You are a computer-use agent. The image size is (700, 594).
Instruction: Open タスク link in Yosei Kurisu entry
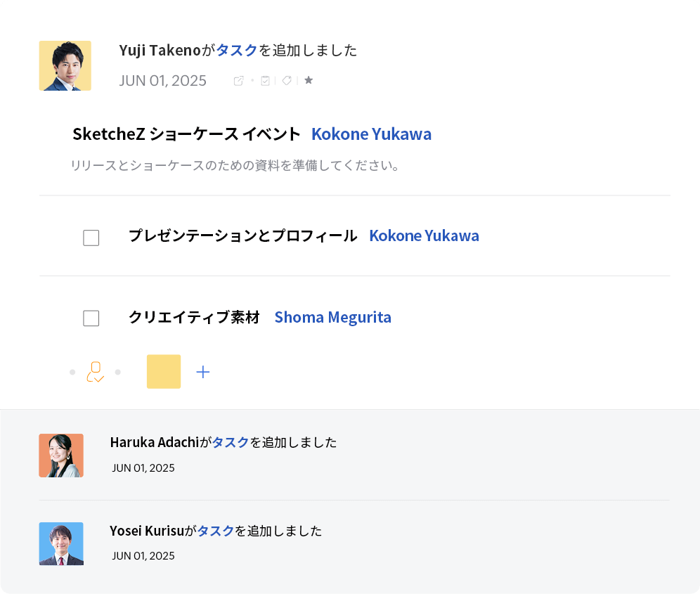tap(215, 531)
